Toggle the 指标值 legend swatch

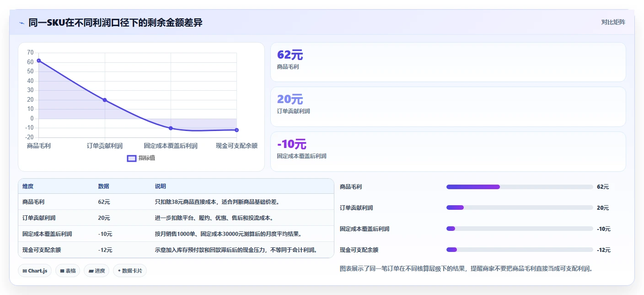coord(132,158)
